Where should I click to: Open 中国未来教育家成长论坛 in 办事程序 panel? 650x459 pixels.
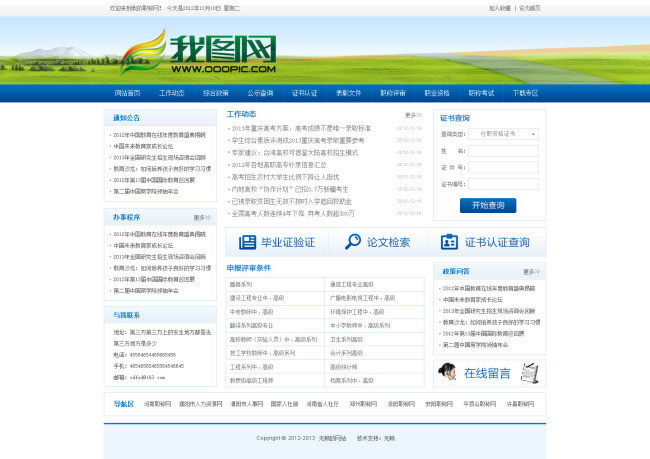pos(143,245)
